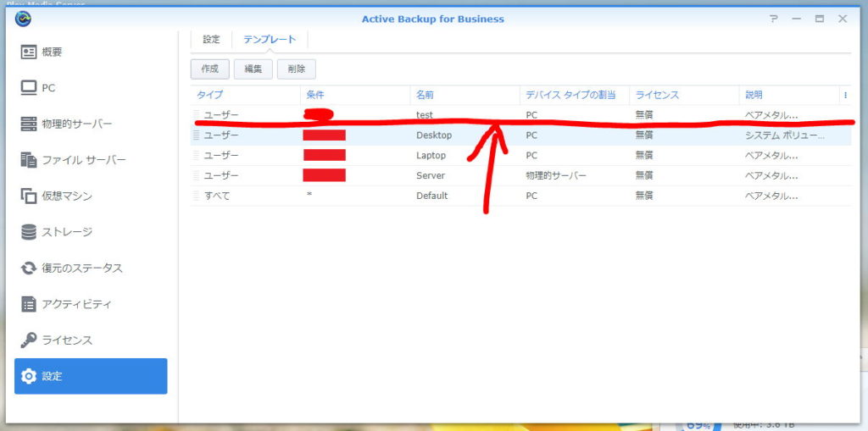868x431 pixels.
Task: Click the Active Backup for Business logo icon
Action: click(23, 19)
